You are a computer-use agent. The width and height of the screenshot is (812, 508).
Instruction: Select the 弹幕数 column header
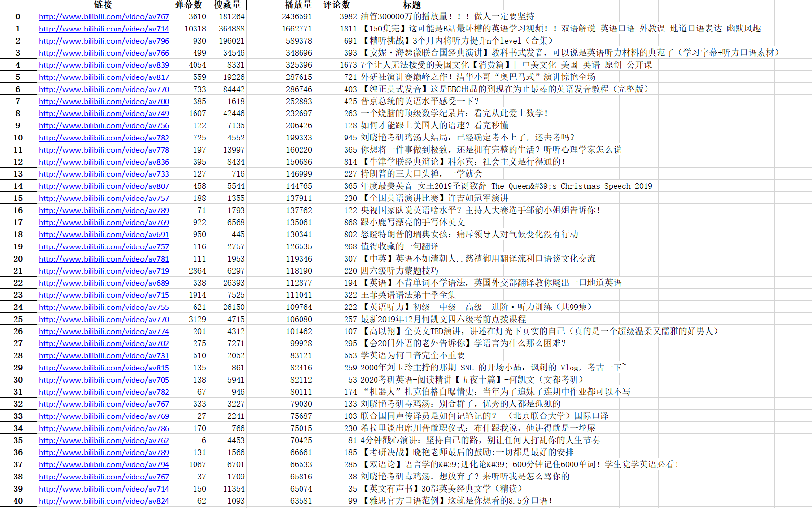click(188, 5)
